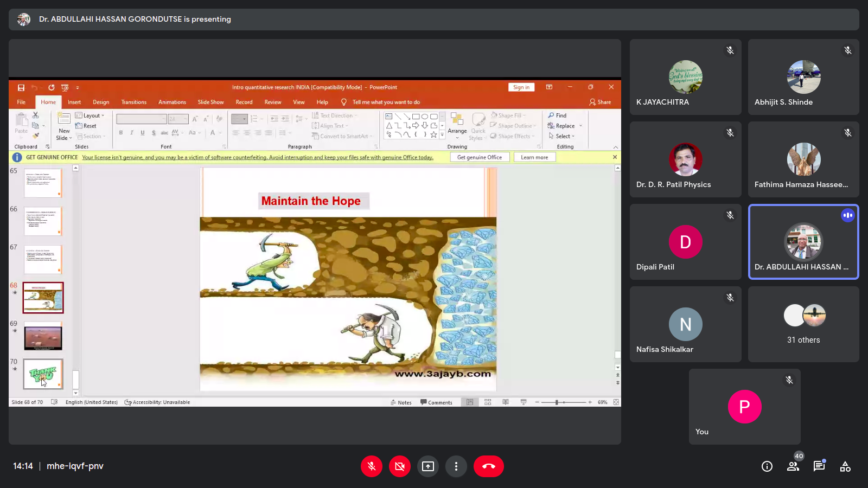Click the Save icon in PowerPoint title bar
Image resolution: width=868 pixels, height=488 pixels.
(x=21, y=87)
